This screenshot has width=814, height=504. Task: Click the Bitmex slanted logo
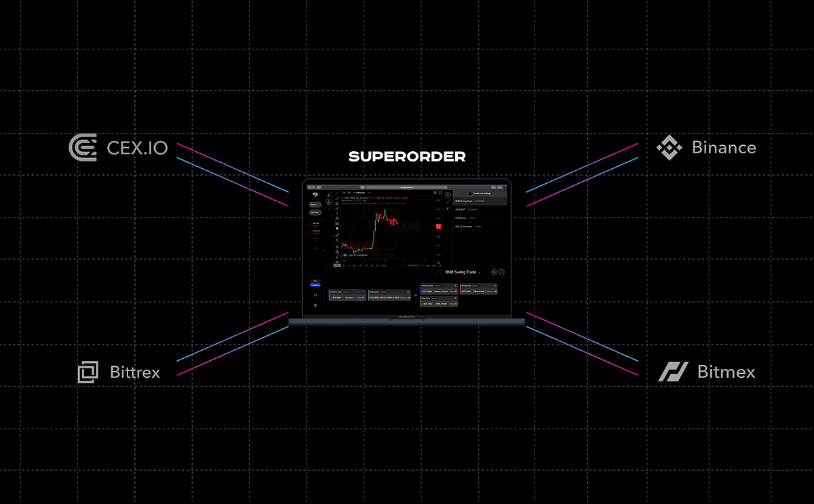click(673, 372)
